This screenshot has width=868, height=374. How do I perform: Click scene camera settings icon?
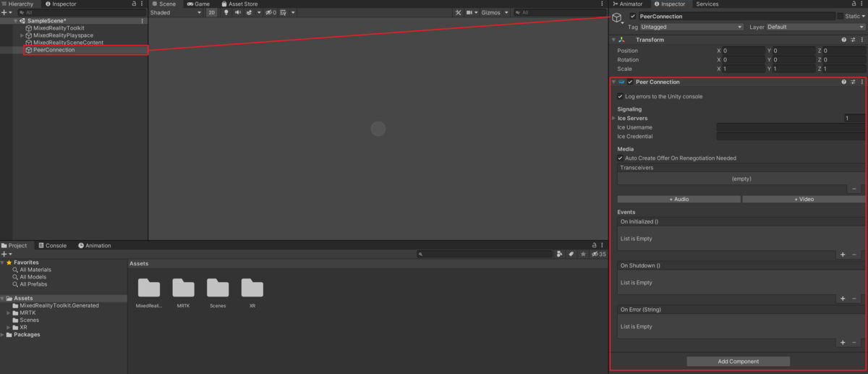click(x=471, y=13)
